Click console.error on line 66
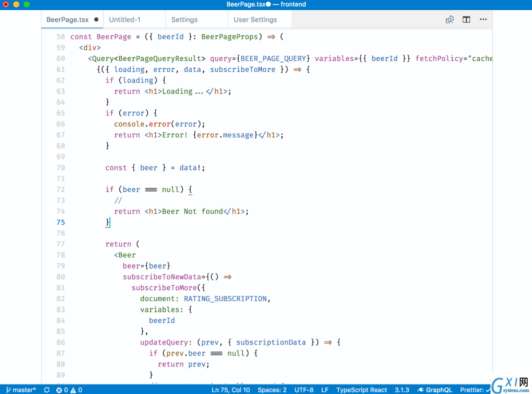This screenshot has height=394, width=532. click(x=143, y=124)
